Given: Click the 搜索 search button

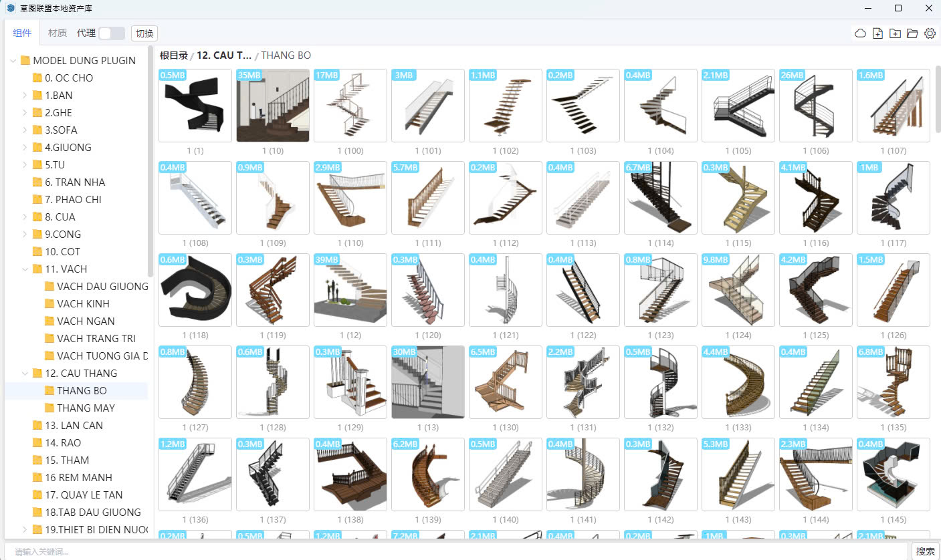Looking at the screenshot, I should [926, 551].
